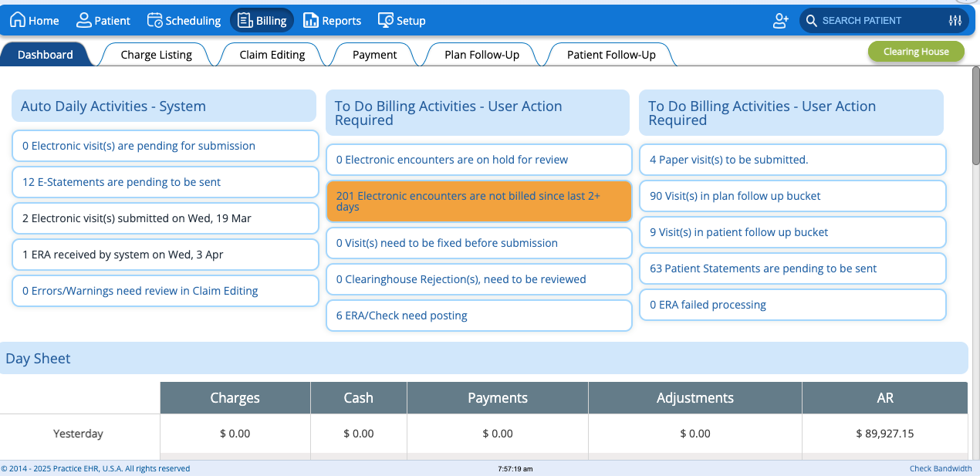Click the Reports chart icon
Screen dimensions: 980x476
pos(310,21)
